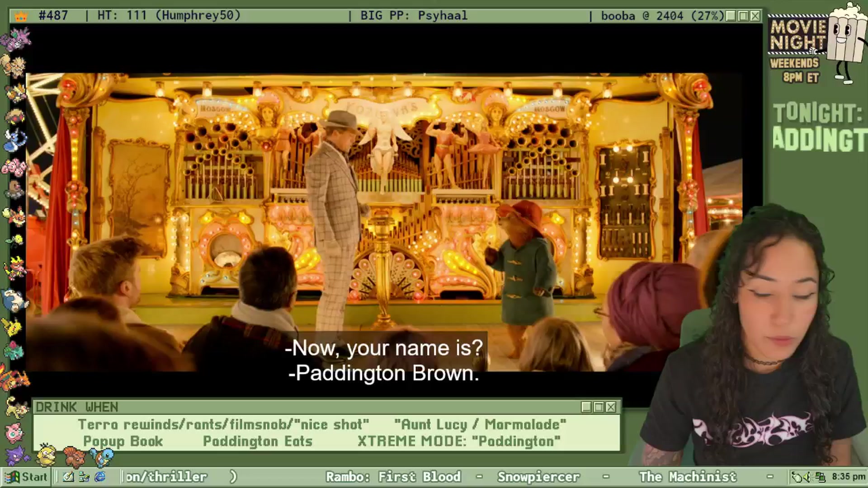Click 'Snowpiercer' in the taskbar ticker
This screenshot has height=488, width=868.
[x=538, y=477]
